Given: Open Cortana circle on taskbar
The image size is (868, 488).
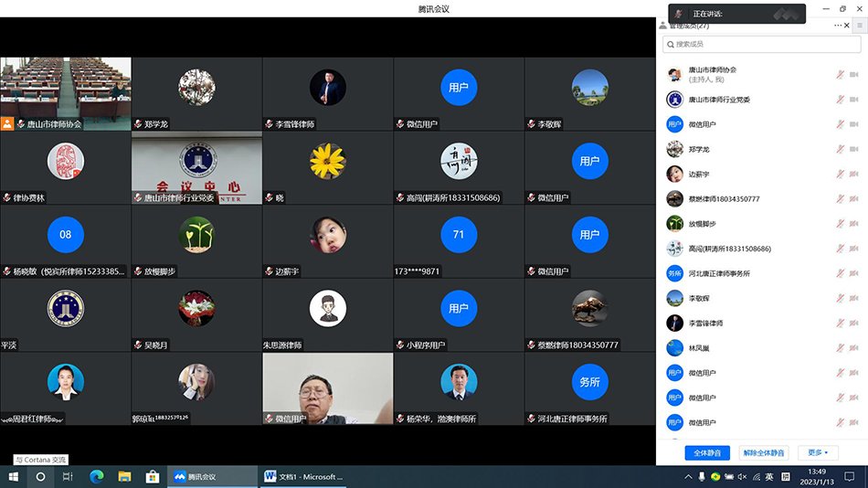Looking at the screenshot, I should pyautogui.click(x=40, y=476).
